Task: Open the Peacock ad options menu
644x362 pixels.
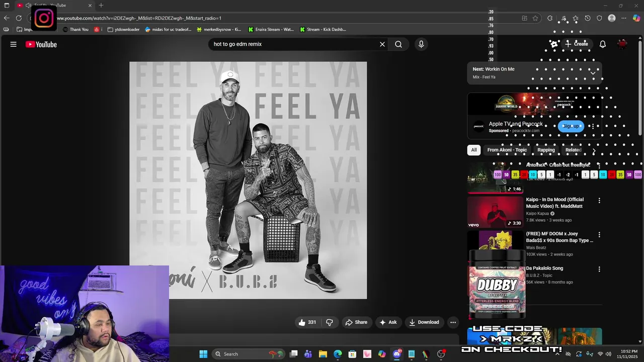Action: click(593, 126)
